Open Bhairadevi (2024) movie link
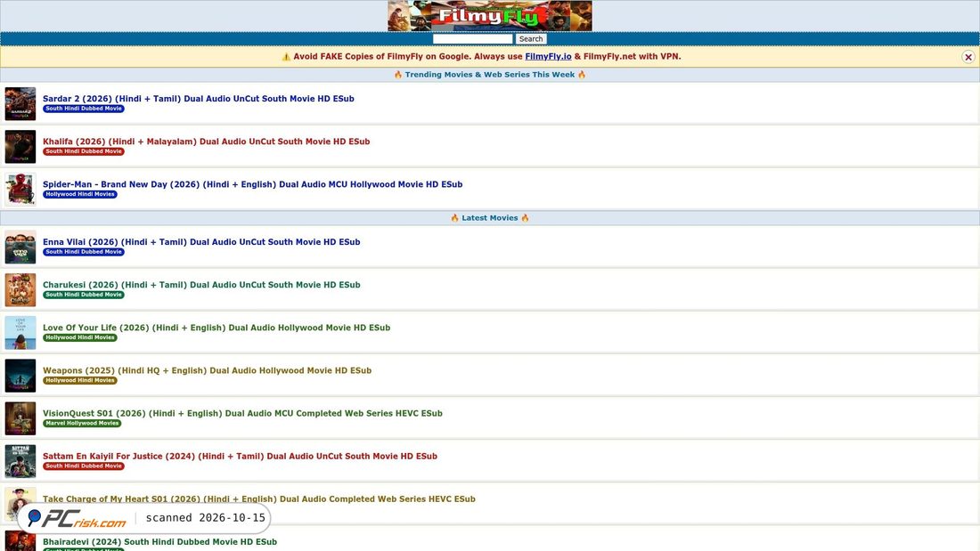Image resolution: width=980 pixels, height=551 pixels. pyautogui.click(x=159, y=541)
